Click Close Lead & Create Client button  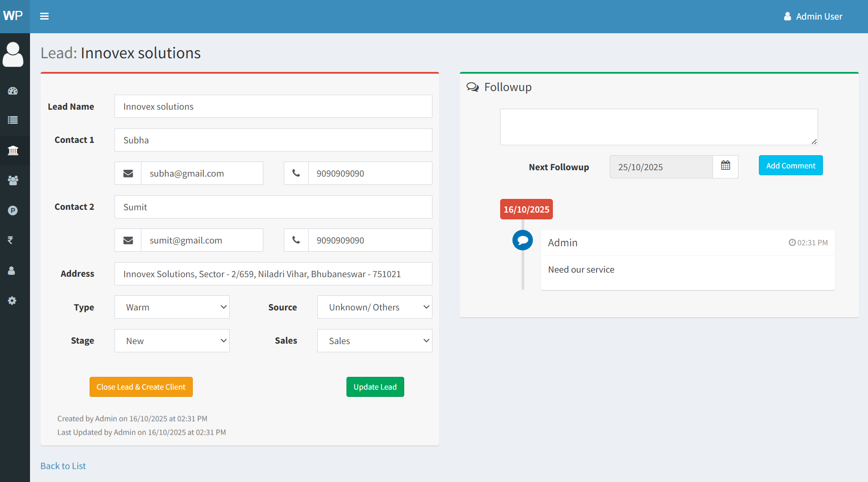click(141, 387)
